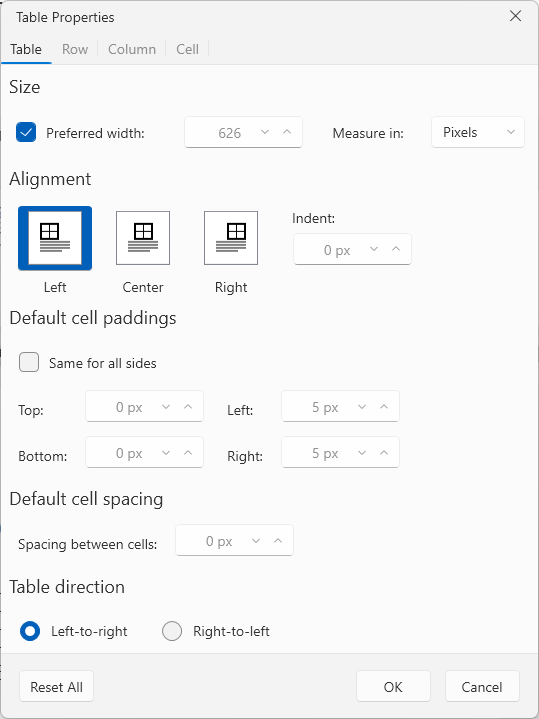Increase Spacing between cells value
Viewport: 539px width, 719px height.
pyautogui.click(x=278, y=541)
